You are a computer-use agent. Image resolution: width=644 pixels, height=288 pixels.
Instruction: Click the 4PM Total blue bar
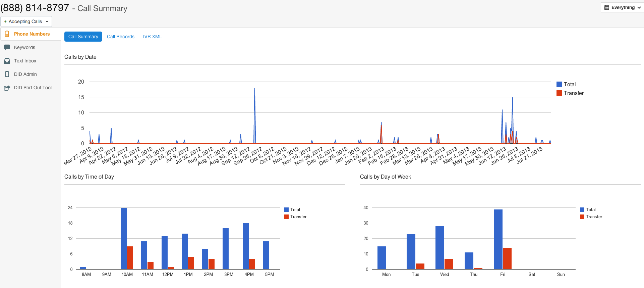point(246,246)
